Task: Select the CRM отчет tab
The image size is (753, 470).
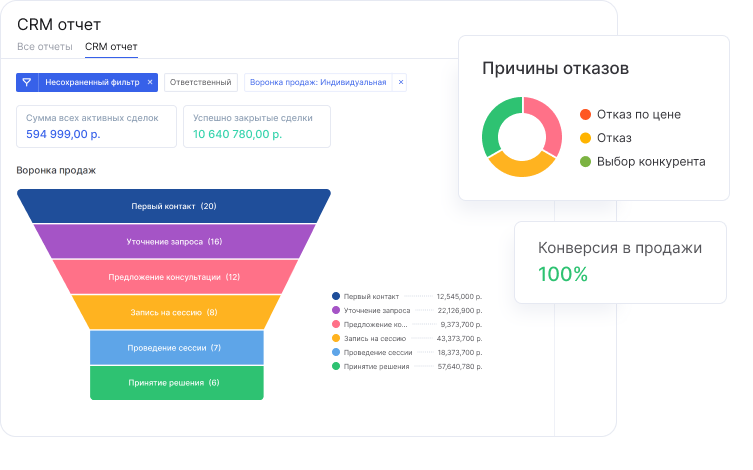Action: point(111,47)
